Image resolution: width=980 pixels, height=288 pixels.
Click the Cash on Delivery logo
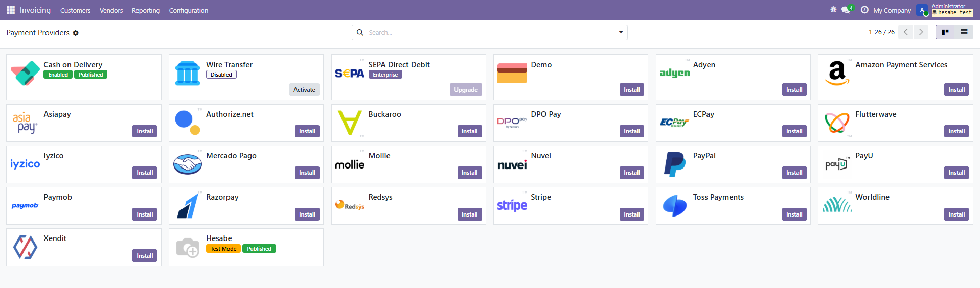(25, 74)
